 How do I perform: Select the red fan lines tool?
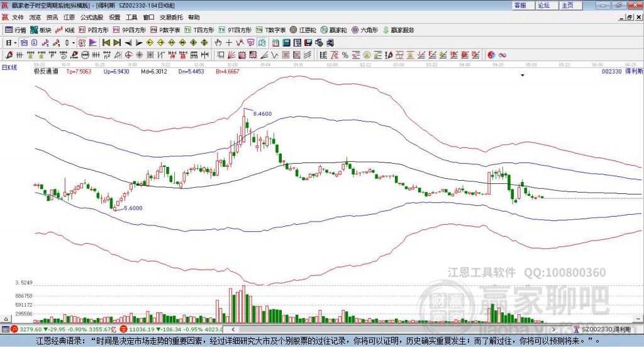point(231,55)
